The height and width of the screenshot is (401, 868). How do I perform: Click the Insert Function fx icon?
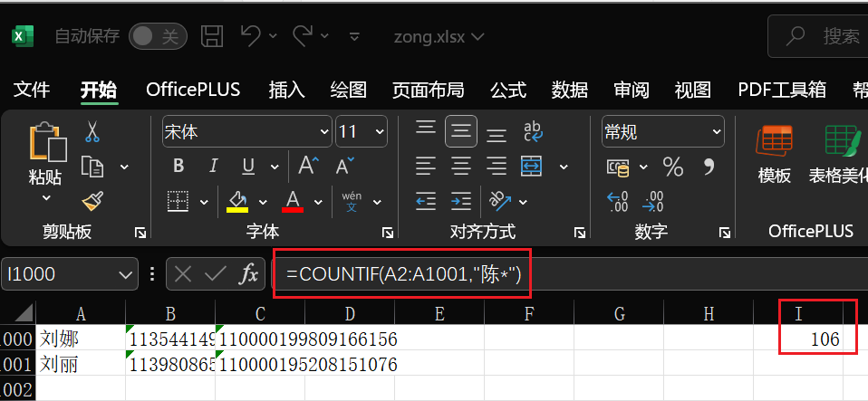pos(248,274)
